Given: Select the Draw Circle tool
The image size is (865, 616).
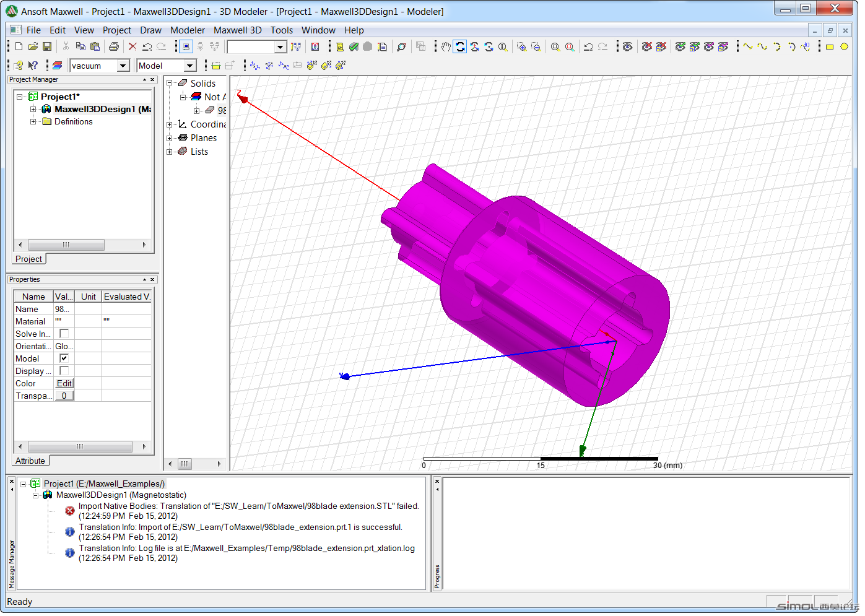Looking at the screenshot, I should tap(844, 46).
